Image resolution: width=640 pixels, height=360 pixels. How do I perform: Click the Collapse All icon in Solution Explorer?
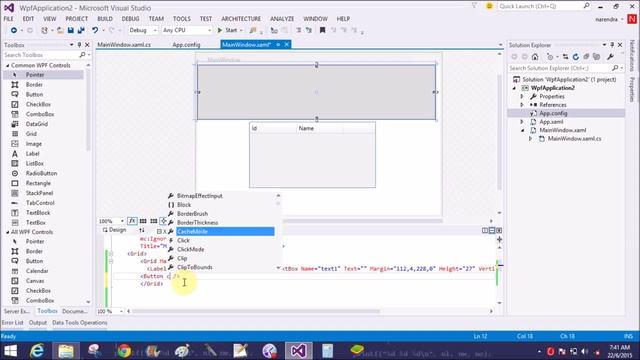pyautogui.click(x=586, y=57)
